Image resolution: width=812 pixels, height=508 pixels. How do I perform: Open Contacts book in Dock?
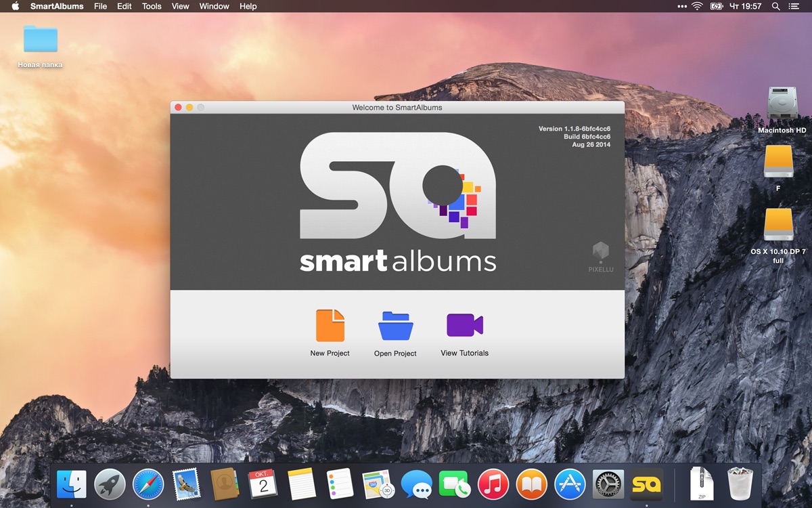[x=225, y=484]
